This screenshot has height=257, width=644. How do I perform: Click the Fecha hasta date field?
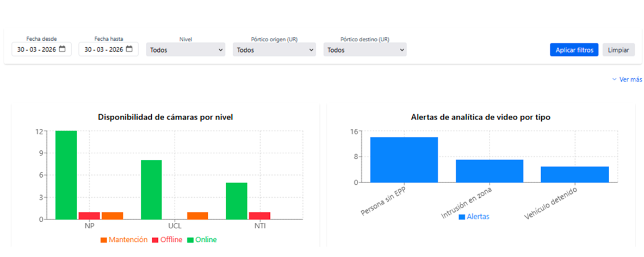108,49
